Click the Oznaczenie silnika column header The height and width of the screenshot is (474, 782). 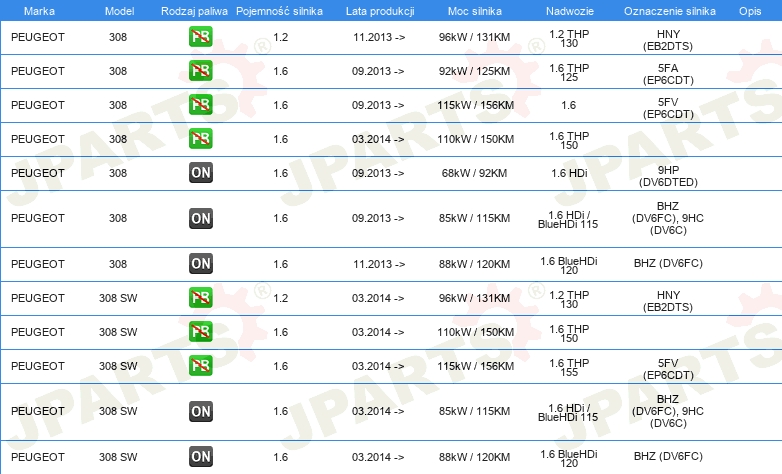pos(670,11)
